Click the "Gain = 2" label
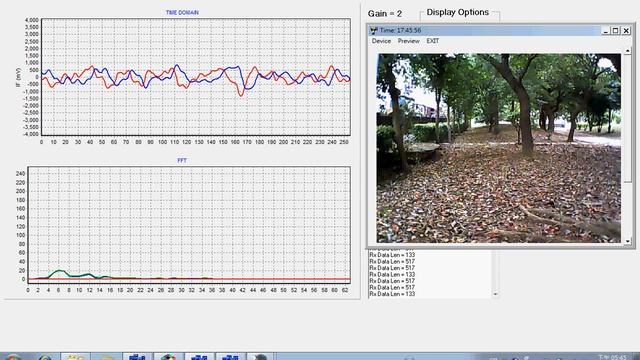The height and width of the screenshot is (360, 640). click(385, 13)
